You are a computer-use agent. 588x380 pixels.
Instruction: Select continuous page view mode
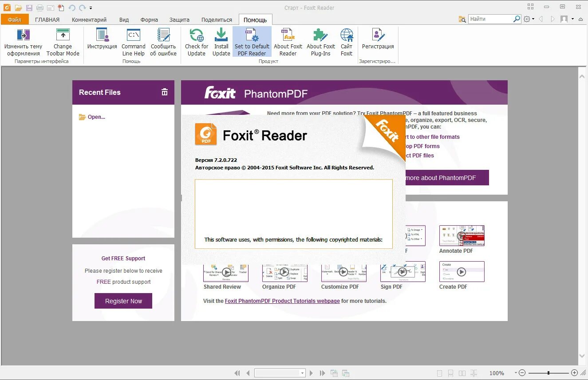(450, 373)
